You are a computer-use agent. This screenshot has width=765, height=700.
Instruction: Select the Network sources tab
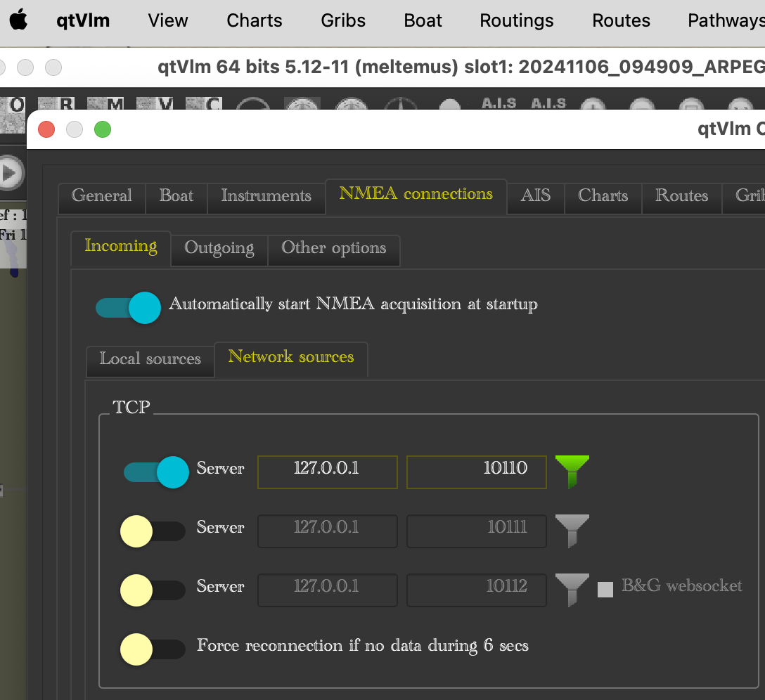pyautogui.click(x=291, y=359)
